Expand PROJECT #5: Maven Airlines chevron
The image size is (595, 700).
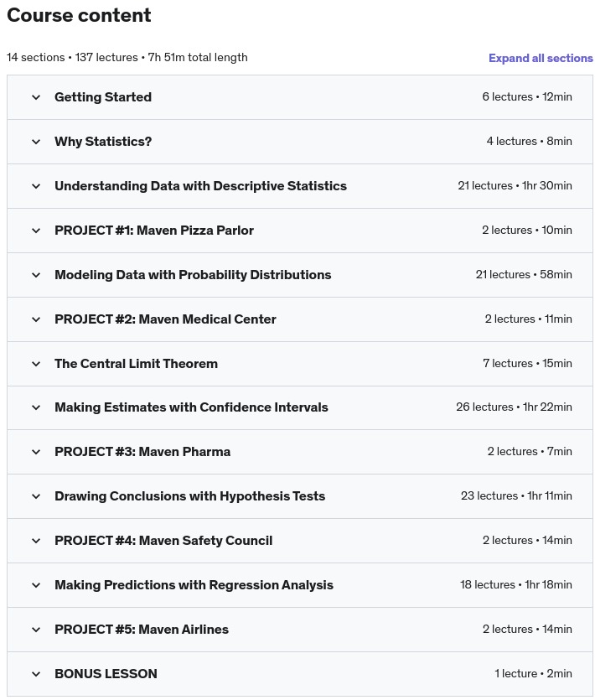pyautogui.click(x=36, y=630)
